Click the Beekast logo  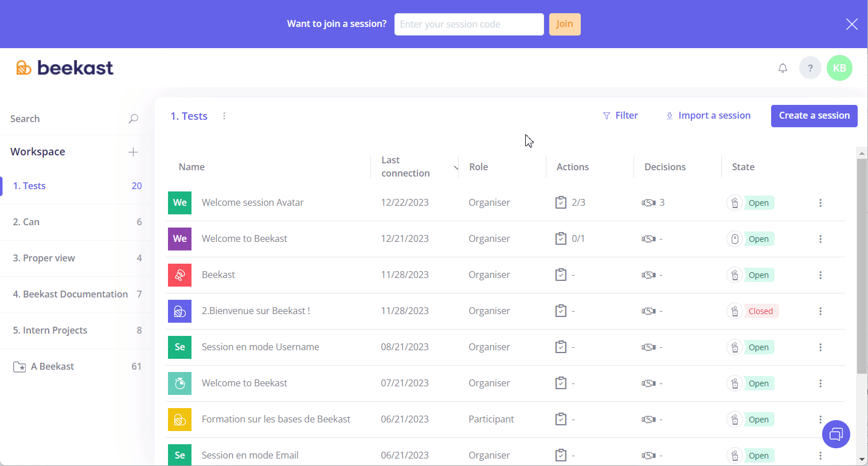tap(65, 68)
